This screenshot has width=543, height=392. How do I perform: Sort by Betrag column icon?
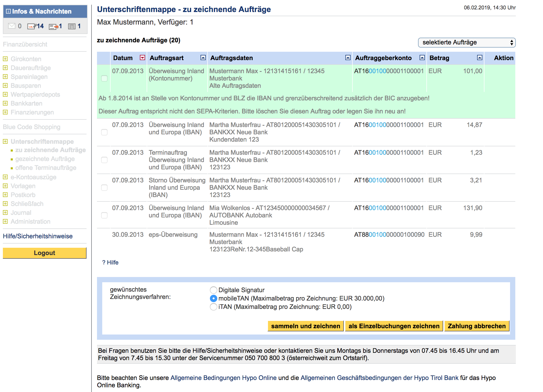pos(479,58)
